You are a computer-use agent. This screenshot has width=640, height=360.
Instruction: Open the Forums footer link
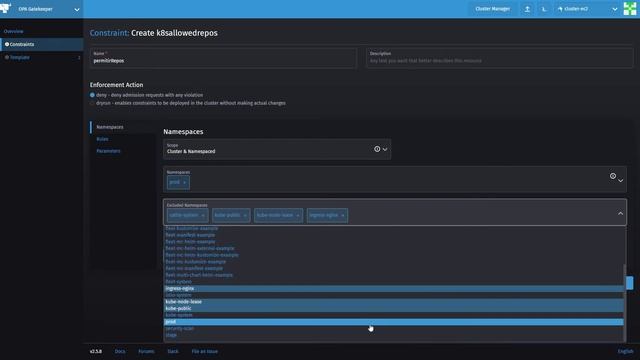[146, 351]
